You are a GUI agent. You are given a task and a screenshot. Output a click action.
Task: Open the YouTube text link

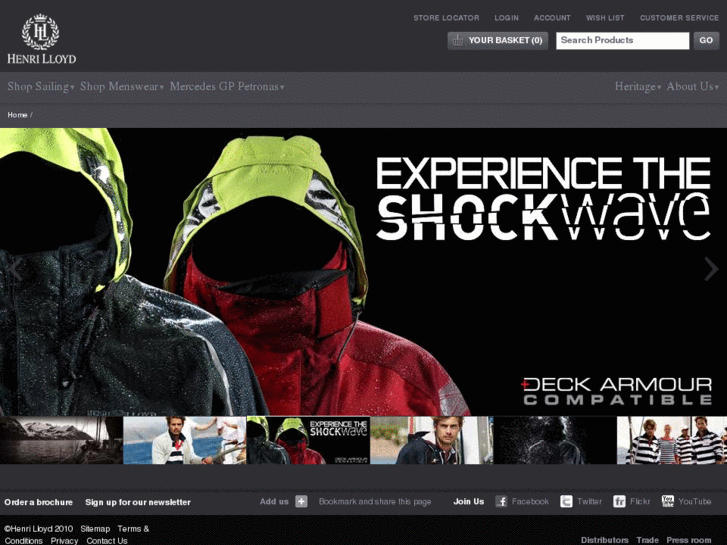point(695,501)
